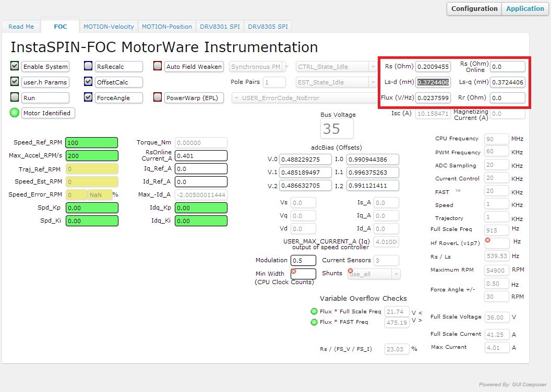Click the Spd_Ki input field
The image size is (551, 392).
tap(92, 220)
